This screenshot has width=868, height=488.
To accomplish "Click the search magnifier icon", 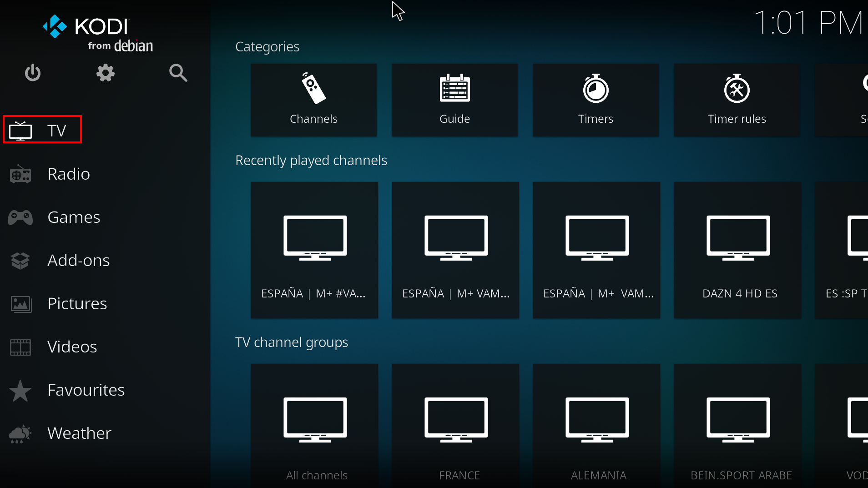I will (178, 73).
